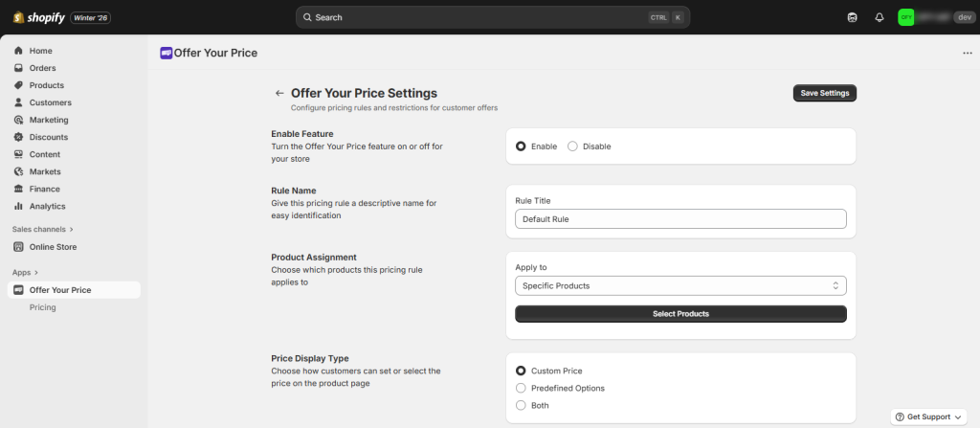Screen dimensions: 980x428
Task: Click the Content icon in the sidebar
Action: [19, 154]
